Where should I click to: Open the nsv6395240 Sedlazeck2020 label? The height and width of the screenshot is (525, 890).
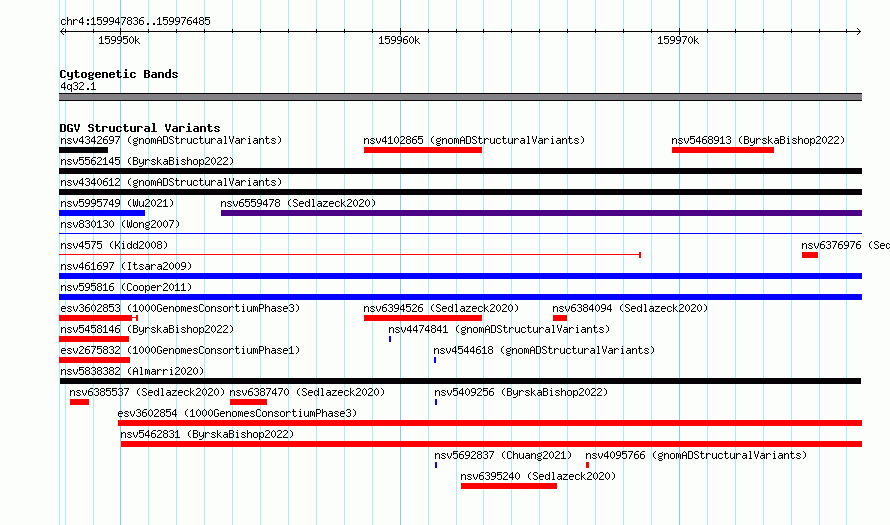538,476
